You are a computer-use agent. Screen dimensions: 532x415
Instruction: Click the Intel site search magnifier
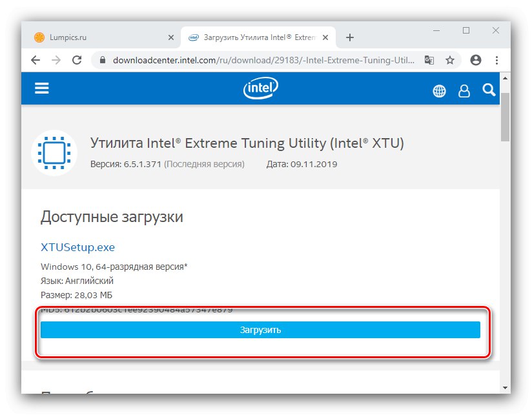pos(488,90)
